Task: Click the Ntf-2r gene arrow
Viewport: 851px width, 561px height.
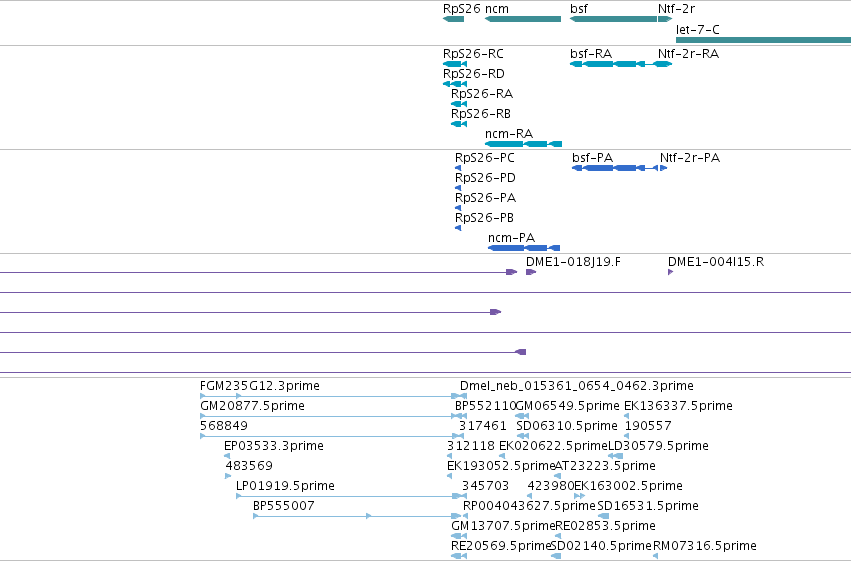Action: (665, 19)
